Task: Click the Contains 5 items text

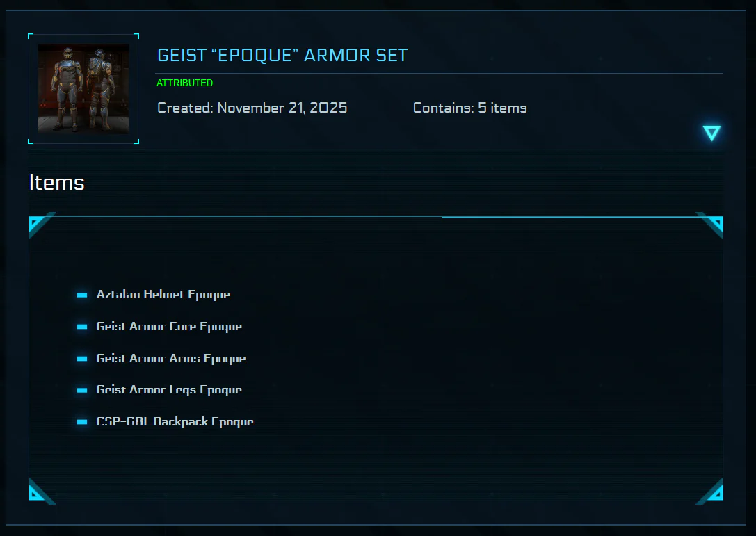Action: pyautogui.click(x=470, y=108)
